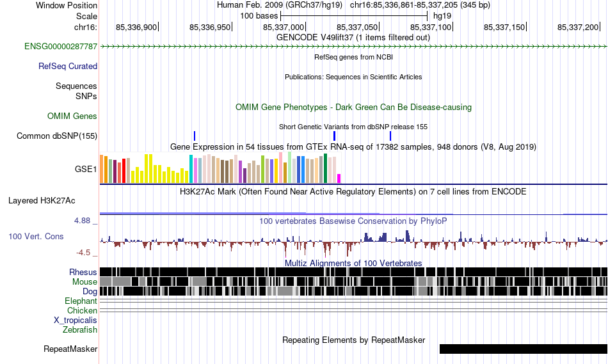Click the Mouse alignment row bar
The width and height of the screenshot is (608, 364).
coord(354,281)
